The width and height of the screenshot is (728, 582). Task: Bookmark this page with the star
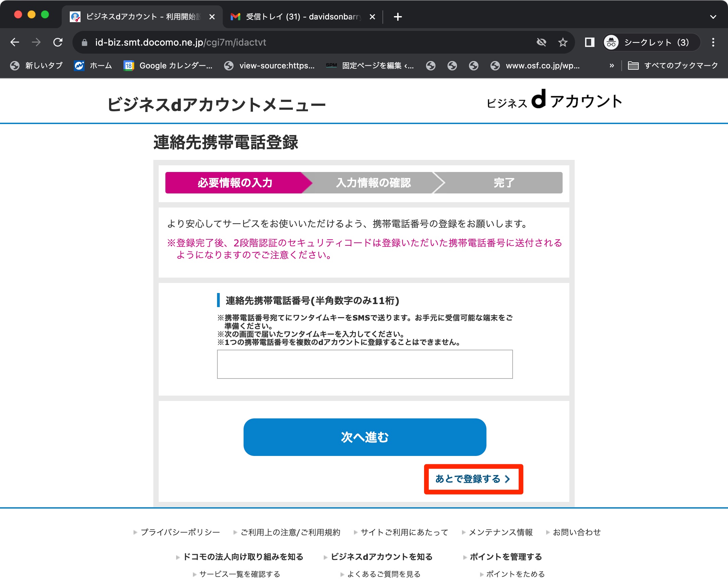click(x=563, y=42)
